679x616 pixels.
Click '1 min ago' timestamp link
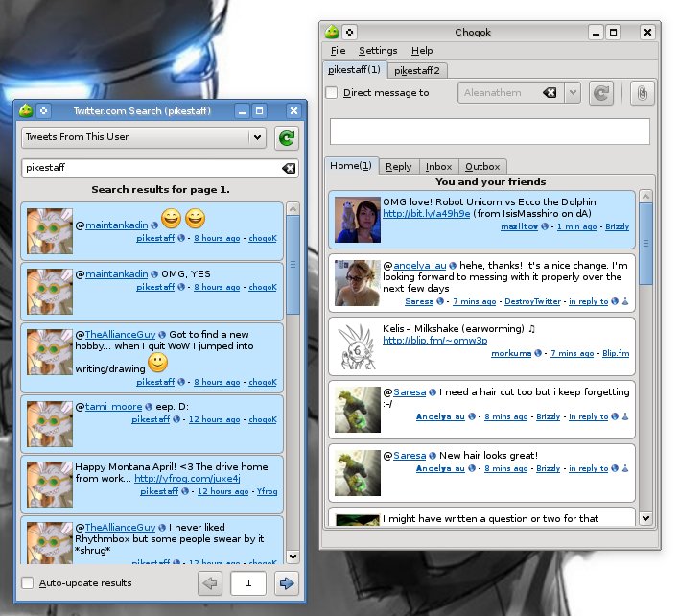tap(576, 226)
